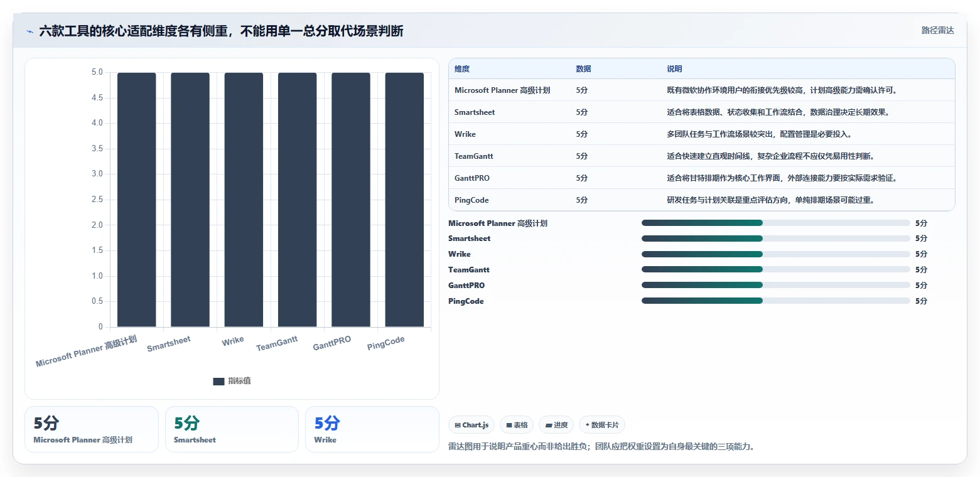Select the TeamGantt table cell

point(474,156)
